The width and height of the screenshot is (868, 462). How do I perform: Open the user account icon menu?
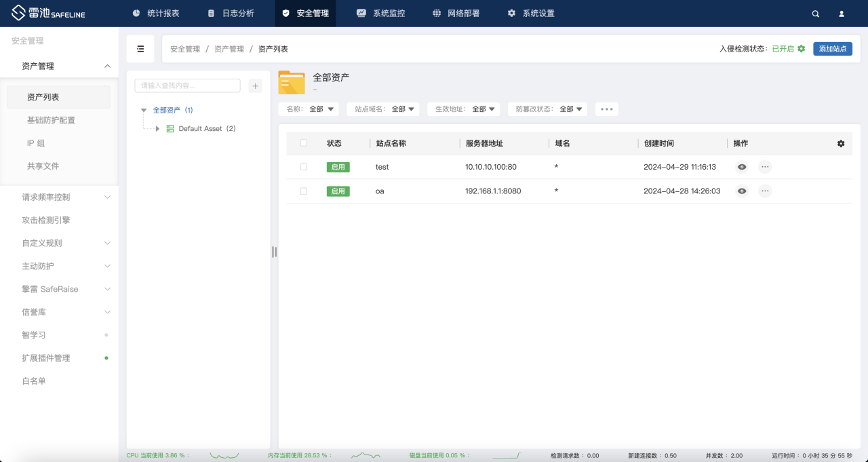point(842,14)
